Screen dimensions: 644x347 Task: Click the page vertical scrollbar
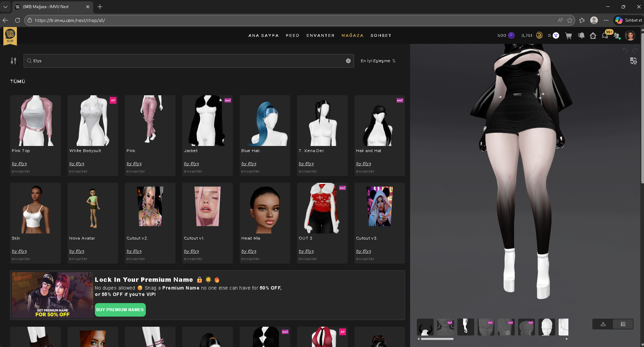[x=642, y=108]
